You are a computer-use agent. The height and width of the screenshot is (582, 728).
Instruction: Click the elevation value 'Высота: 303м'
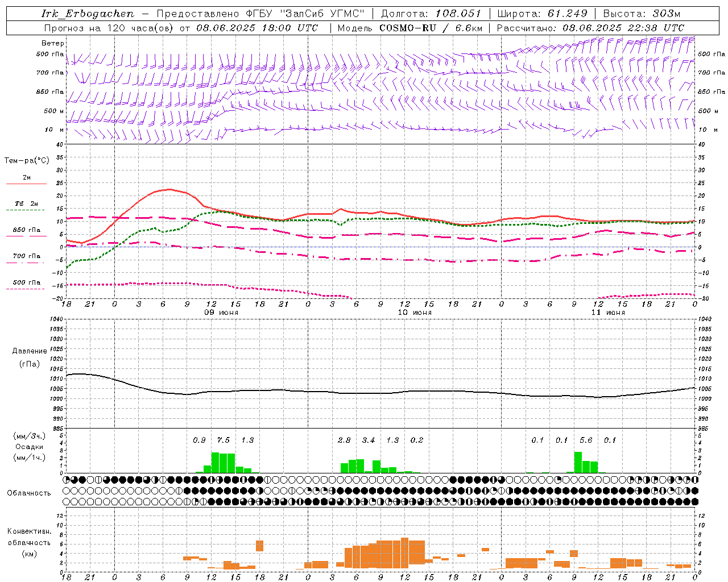(642, 14)
